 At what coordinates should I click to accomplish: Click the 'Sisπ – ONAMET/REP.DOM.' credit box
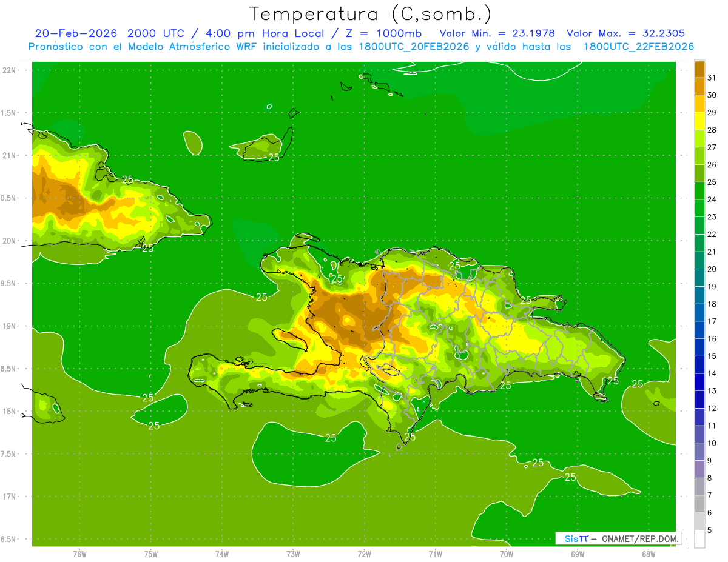tap(618, 538)
